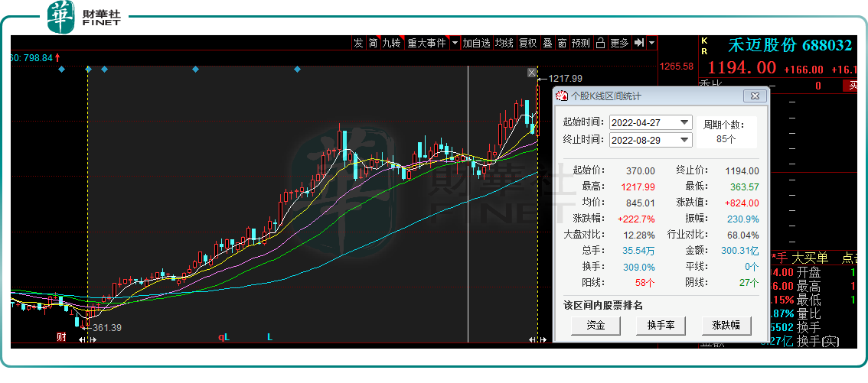The width and height of the screenshot is (868, 383).
Task: Click the left range handle near 361.39
Action: click(88, 339)
